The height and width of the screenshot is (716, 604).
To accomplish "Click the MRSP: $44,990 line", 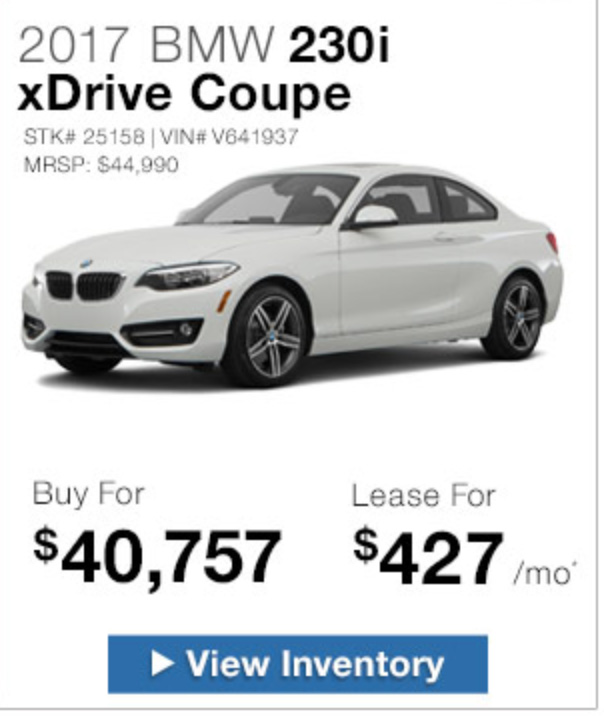I will tap(101, 165).
